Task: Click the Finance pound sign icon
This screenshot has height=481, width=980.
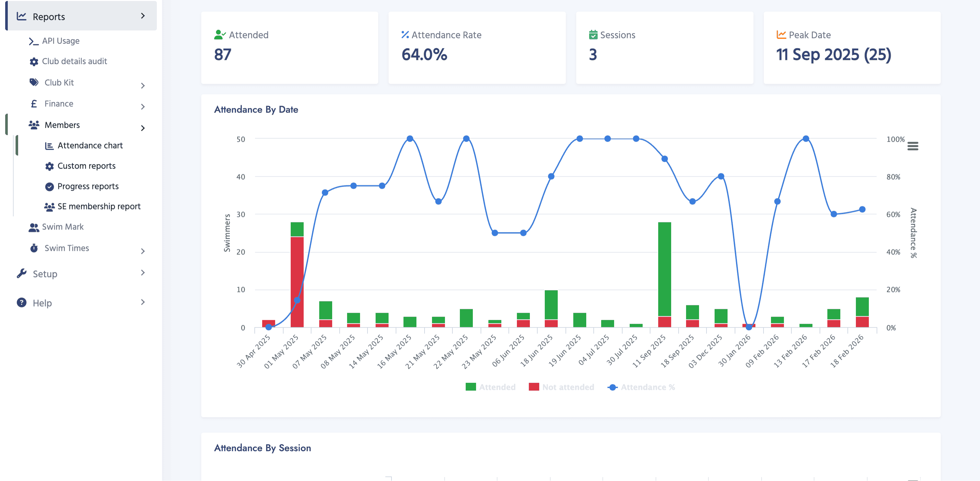Action: pyautogui.click(x=34, y=103)
